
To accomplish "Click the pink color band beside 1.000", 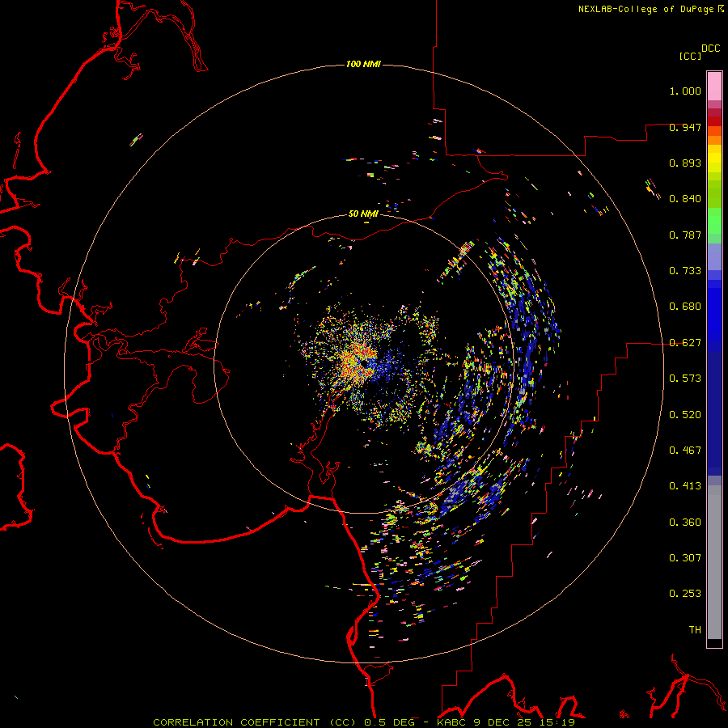I will pyautogui.click(x=714, y=87).
